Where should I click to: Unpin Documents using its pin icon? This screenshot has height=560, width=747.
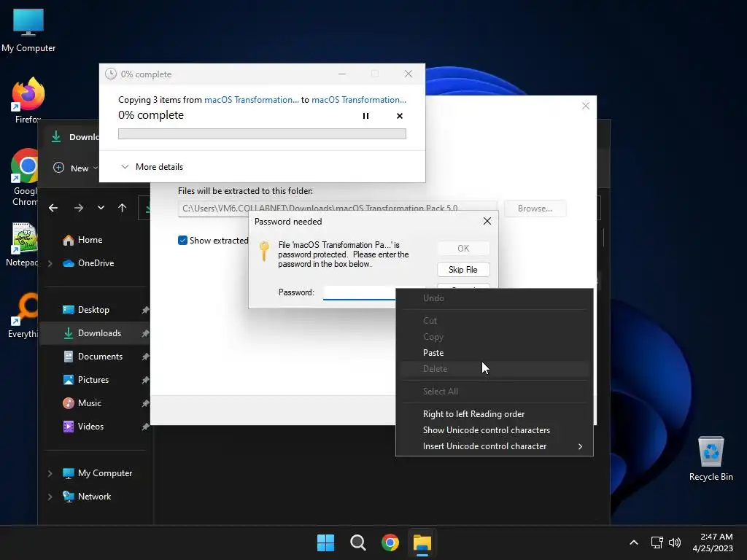tap(145, 357)
